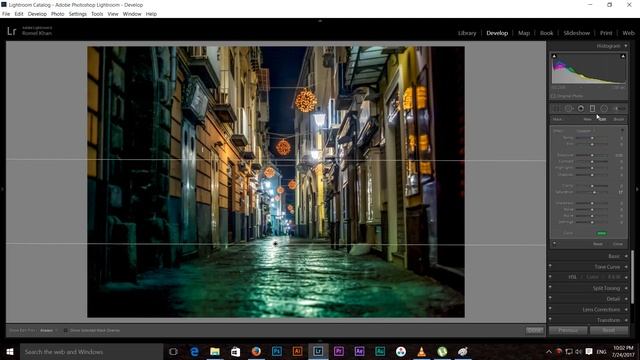This screenshot has width=640, height=360.
Task: Open the Show Edit Pins dropdown
Action: tap(49, 330)
